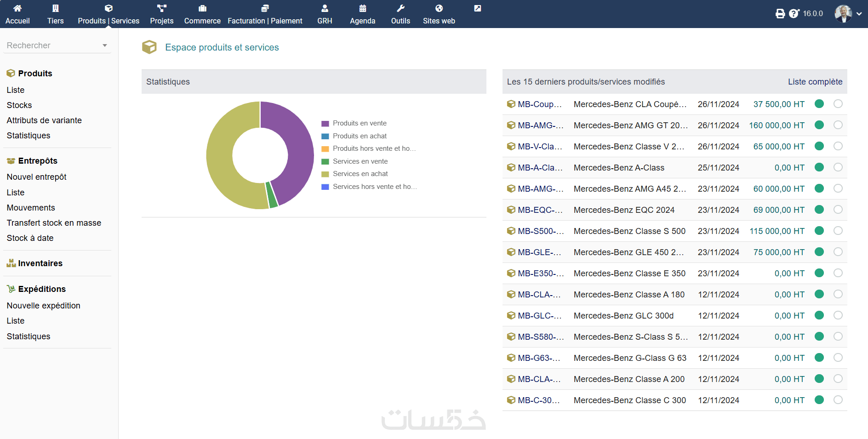Open the Liste complète link
Image resolution: width=868 pixels, height=439 pixels.
[x=815, y=82]
